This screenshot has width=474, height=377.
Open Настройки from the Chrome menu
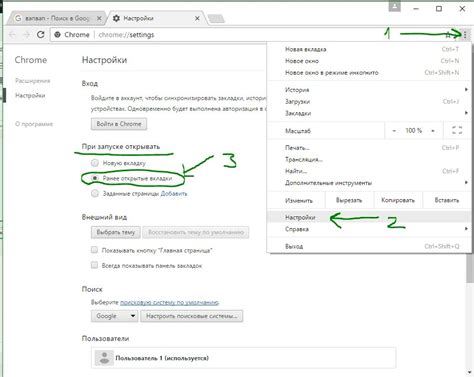369,217
